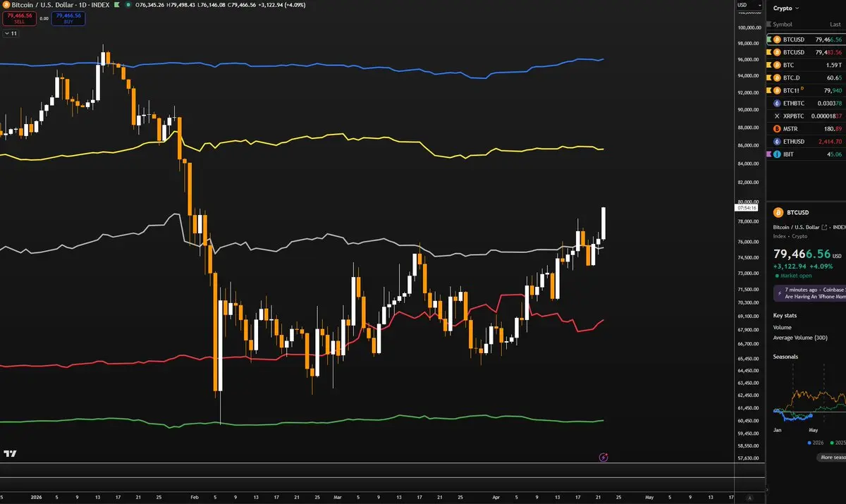
Task: Select the BTCUSD row priced 79,483.56
Action: (x=807, y=52)
